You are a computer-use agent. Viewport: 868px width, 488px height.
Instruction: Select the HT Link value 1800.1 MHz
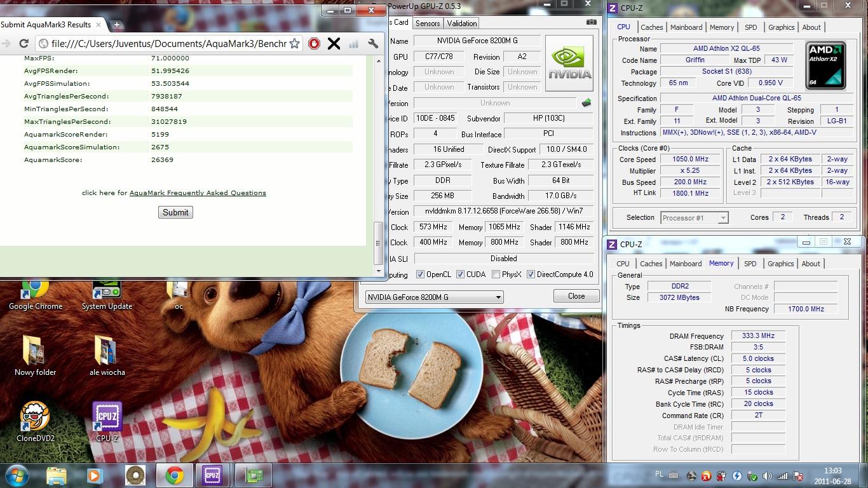[x=689, y=193]
